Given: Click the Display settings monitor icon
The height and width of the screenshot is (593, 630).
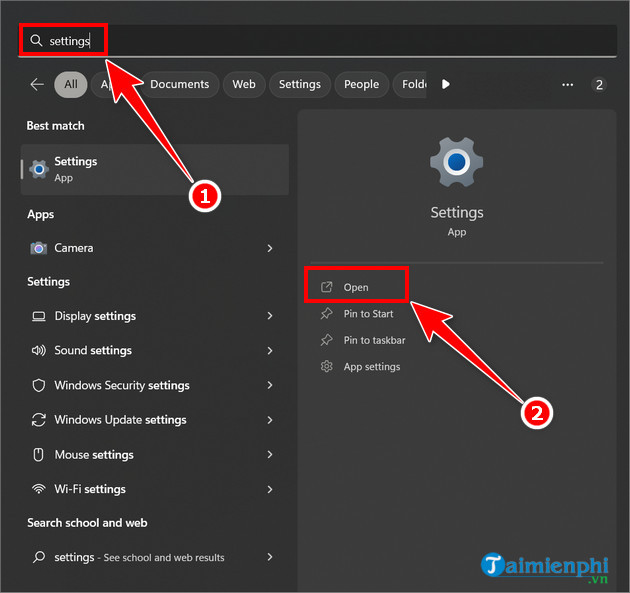Looking at the screenshot, I should click(39, 316).
